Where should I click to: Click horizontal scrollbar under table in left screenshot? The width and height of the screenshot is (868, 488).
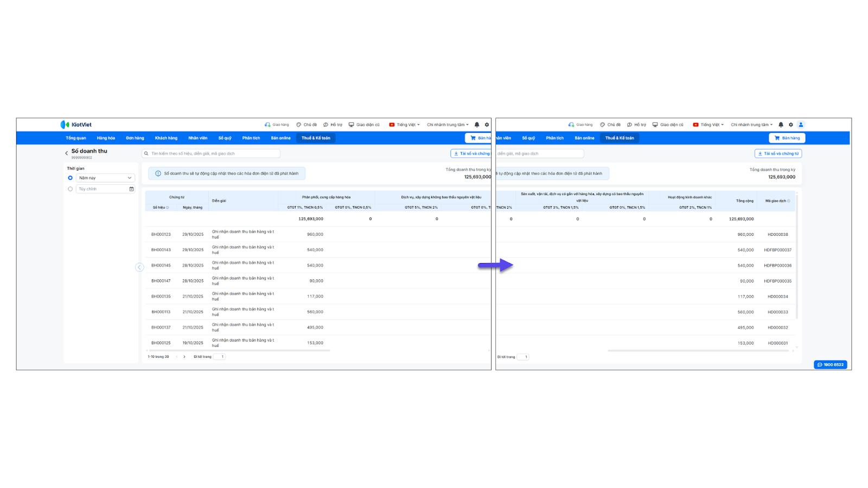pyautogui.click(x=239, y=351)
